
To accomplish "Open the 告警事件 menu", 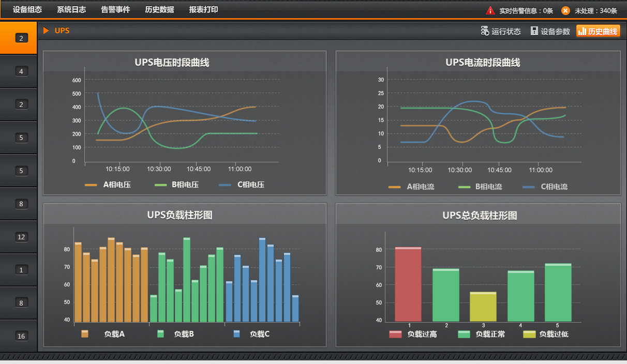I will click(x=115, y=9).
